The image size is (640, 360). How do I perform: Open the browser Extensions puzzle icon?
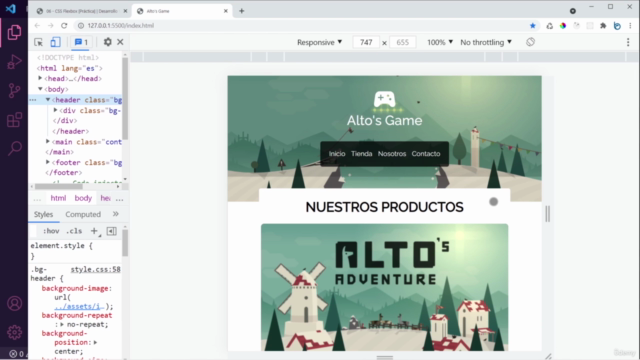coord(603,26)
